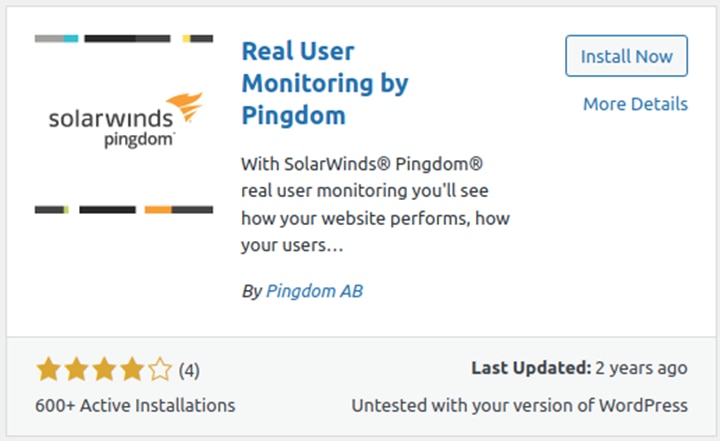Click the solarwinds wordmark in the logo
Viewport: 720px width, 441px height.
tap(111, 119)
